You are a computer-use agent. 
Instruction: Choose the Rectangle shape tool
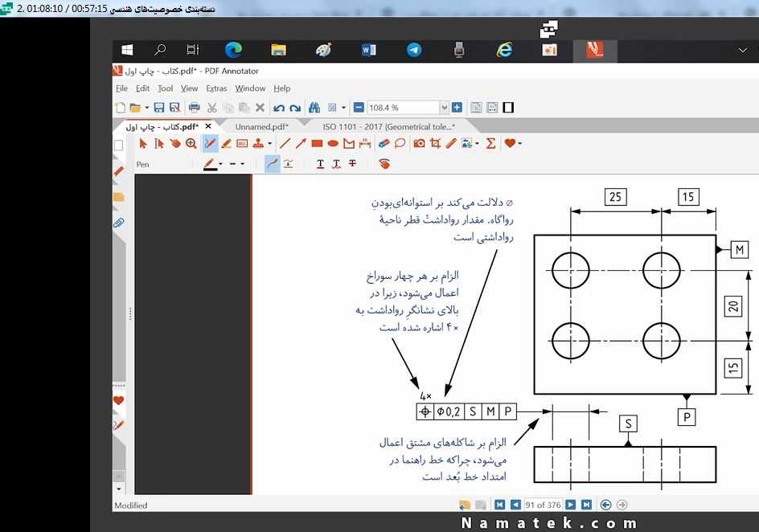click(317, 143)
